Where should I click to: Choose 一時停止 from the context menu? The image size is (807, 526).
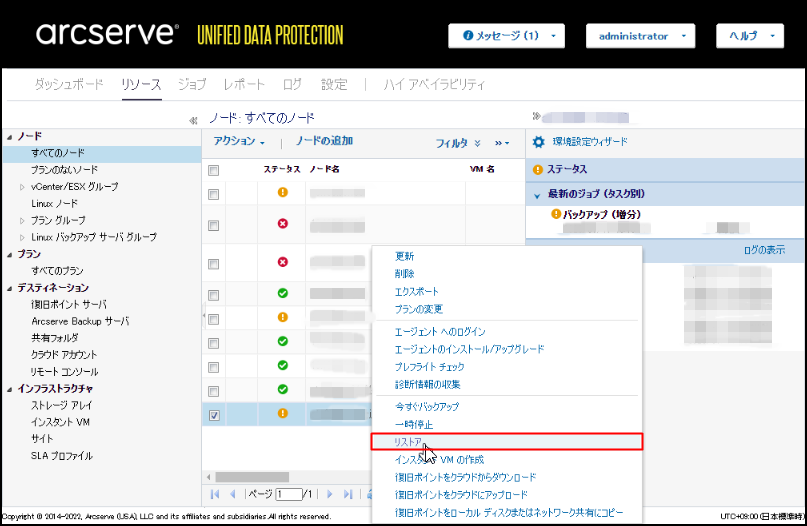pyautogui.click(x=414, y=425)
